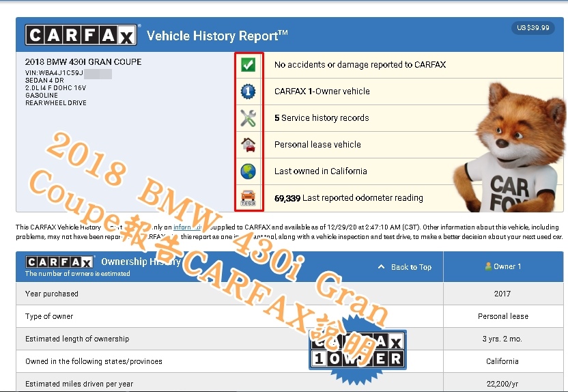
Task: Click the 'GASOLINE' fuel type text
Action: pyautogui.click(x=42, y=96)
